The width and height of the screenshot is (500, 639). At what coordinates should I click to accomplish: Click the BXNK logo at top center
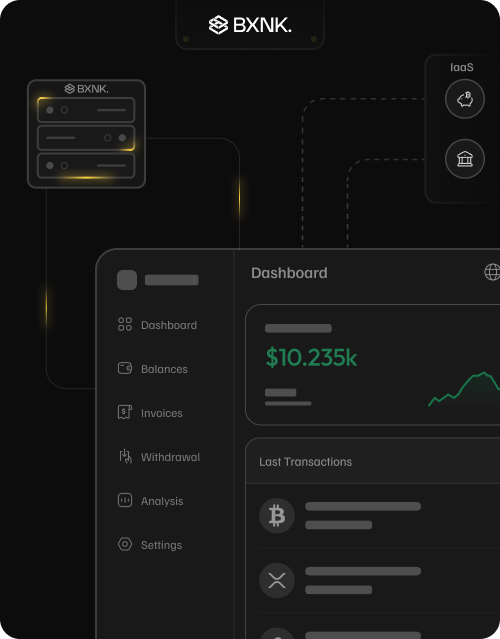250,25
